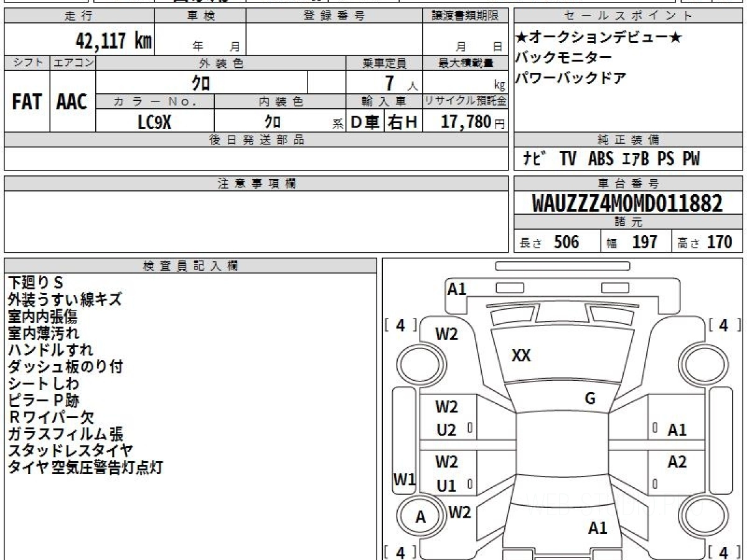Select the カラーNo. header
Screen dimensions: 747x560
click(x=155, y=101)
